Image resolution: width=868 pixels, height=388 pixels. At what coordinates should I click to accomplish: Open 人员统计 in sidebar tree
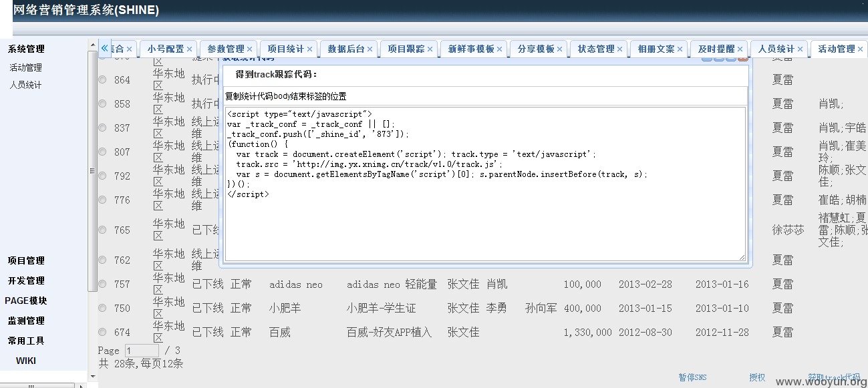pos(25,85)
